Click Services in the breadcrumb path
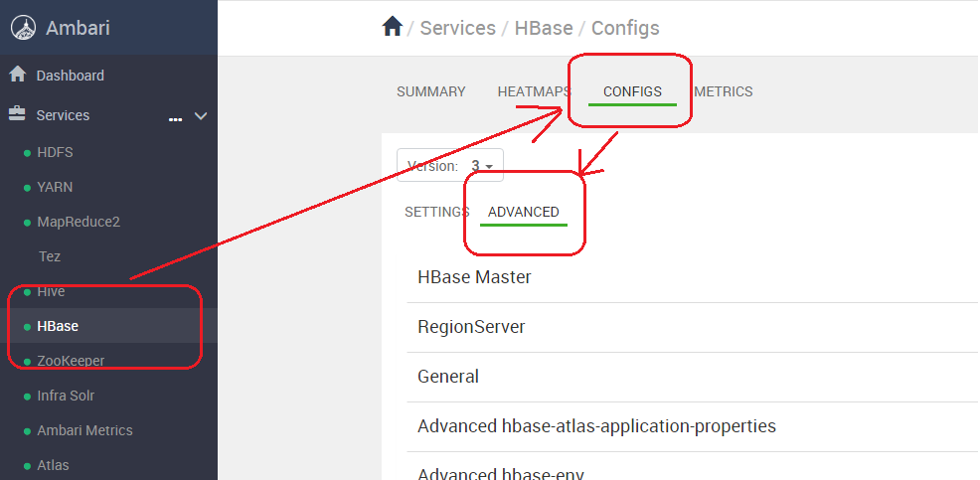The width and height of the screenshot is (980, 480). click(457, 28)
